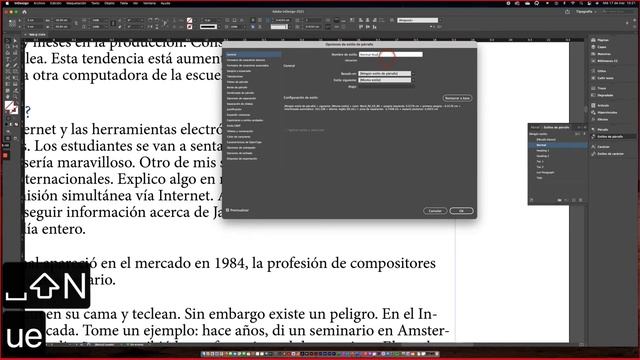The width and height of the screenshot is (640, 360).
Task: Open the stroke style dropdown
Action: [x=210, y=27]
